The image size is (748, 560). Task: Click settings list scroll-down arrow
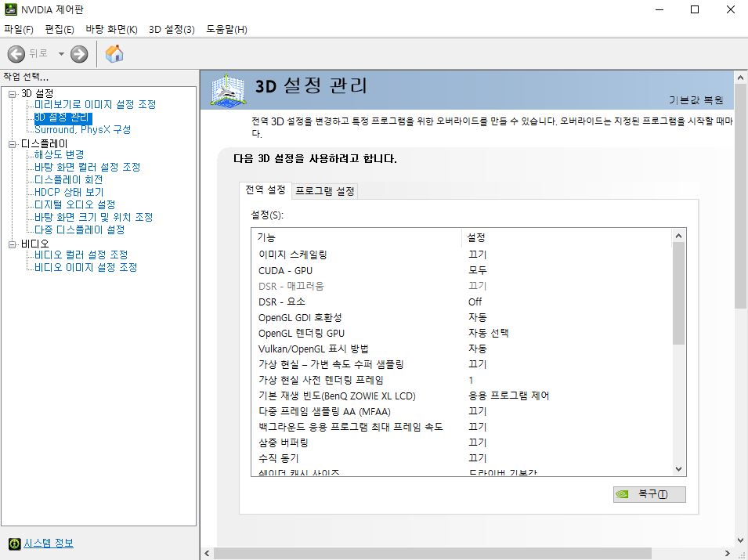(678, 469)
